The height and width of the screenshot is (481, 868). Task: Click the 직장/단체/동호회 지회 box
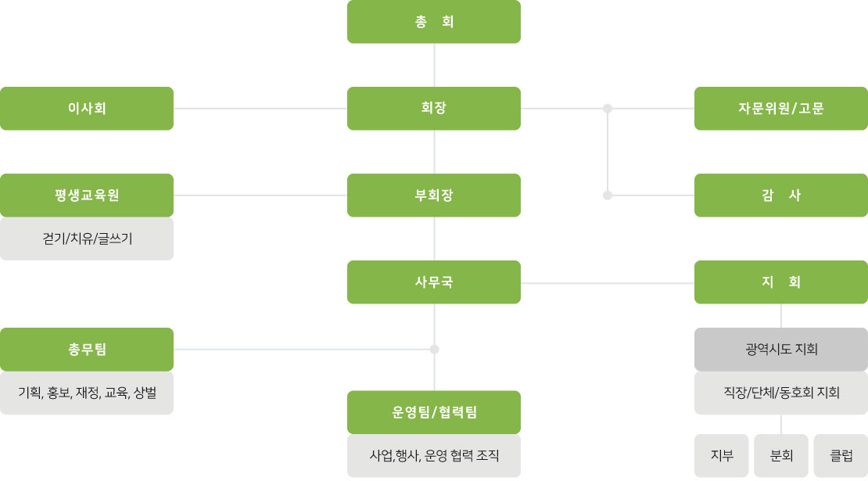point(781,393)
